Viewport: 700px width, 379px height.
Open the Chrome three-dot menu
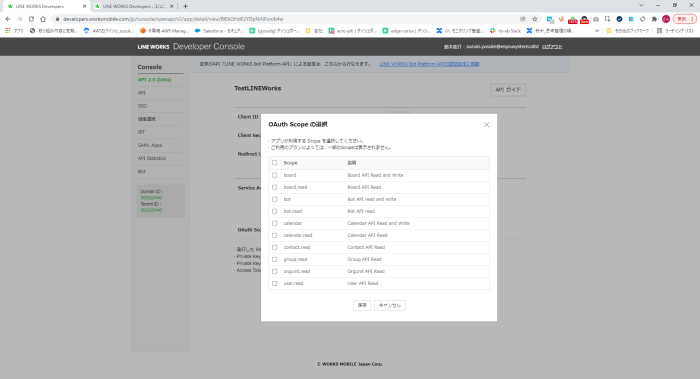pos(692,19)
